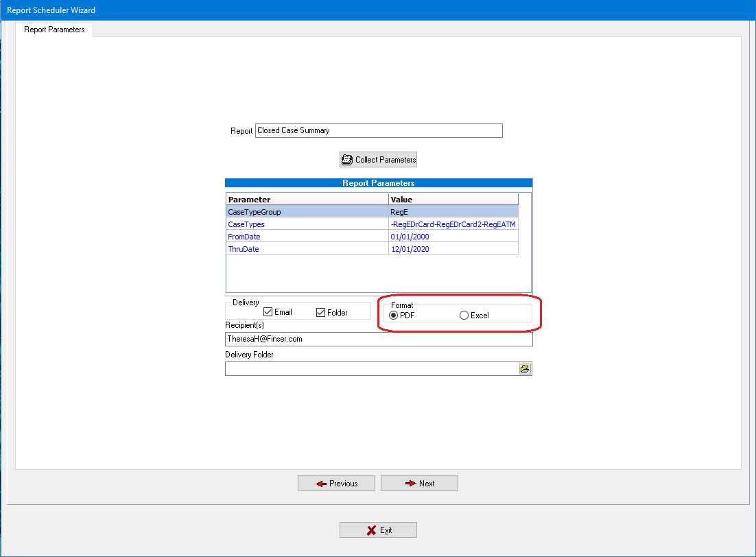756x557 pixels.
Task: Switch to the Report Parameters tab
Action: point(54,29)
